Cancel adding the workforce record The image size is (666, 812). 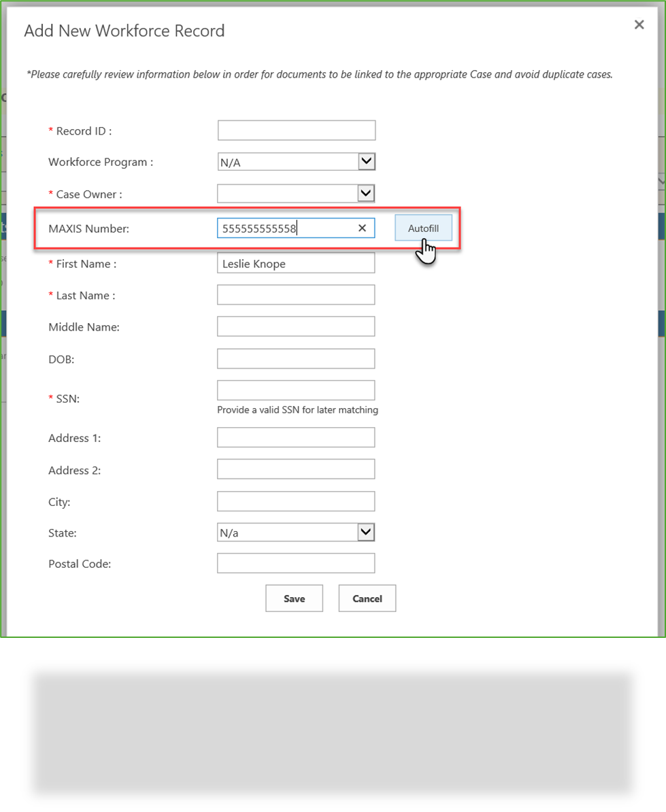367,598
